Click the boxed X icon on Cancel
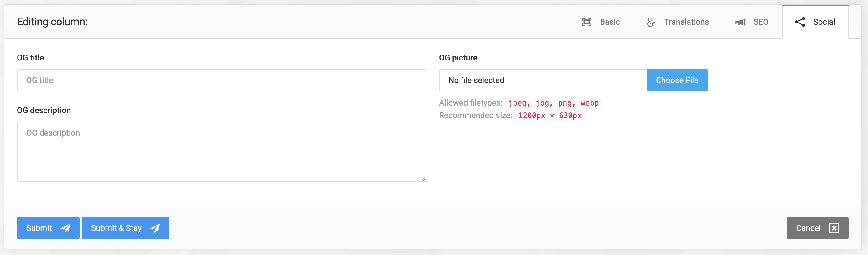 pyautogui.click(x=834, y=228)
